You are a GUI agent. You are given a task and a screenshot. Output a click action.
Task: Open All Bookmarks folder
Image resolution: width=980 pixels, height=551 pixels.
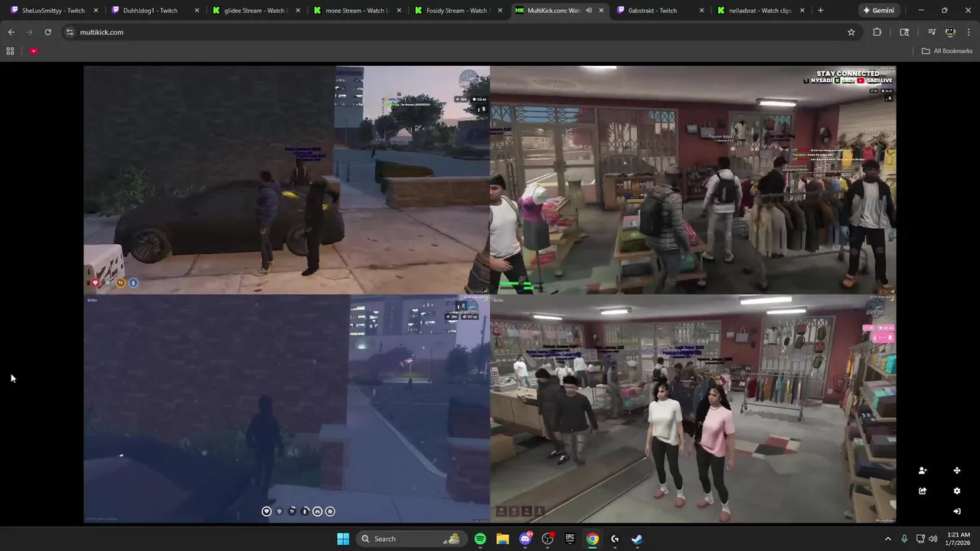point(947,51)
